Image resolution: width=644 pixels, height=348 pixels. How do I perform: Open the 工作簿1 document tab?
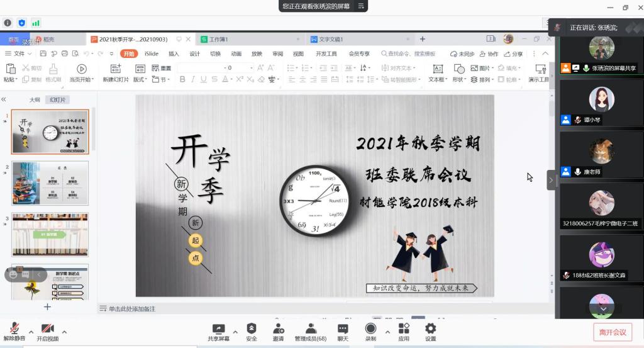pyautogui.click(x=218, y=39)
